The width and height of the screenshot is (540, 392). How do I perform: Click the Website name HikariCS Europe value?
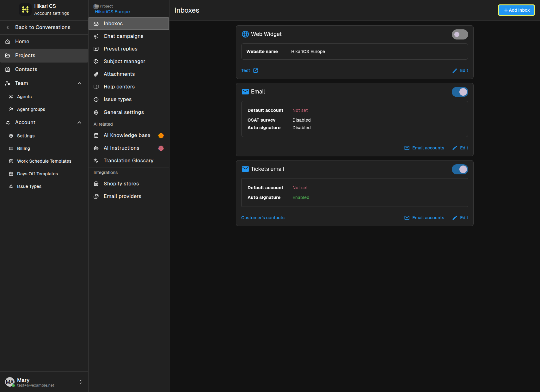click(x=308, y=51)
